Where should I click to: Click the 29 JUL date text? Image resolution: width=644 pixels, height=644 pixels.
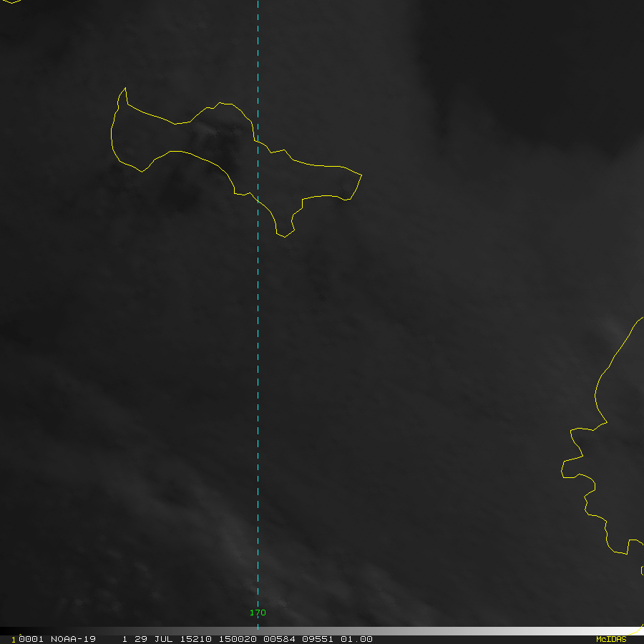[x=152, y=639]
